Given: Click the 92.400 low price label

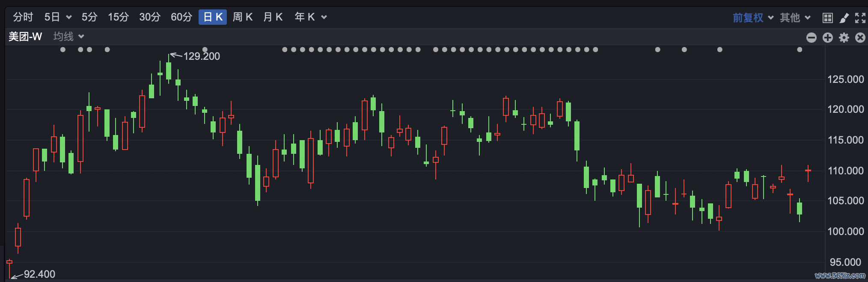Looking at the screenshot, I should [x=39, y=274].
